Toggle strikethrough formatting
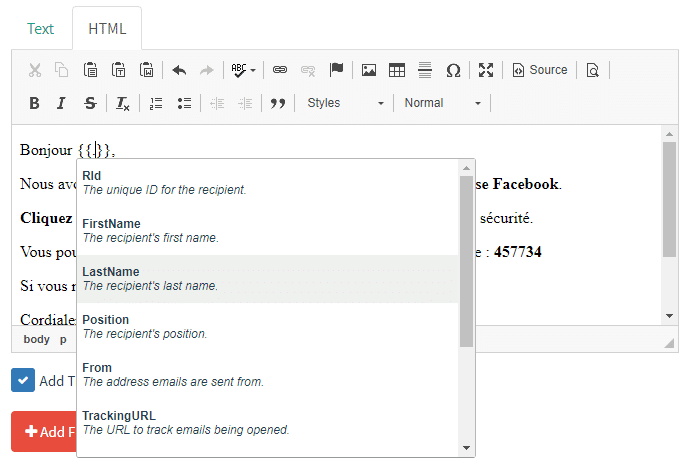Viewport: 692px width, 462px height. click(x=90, y=103)
